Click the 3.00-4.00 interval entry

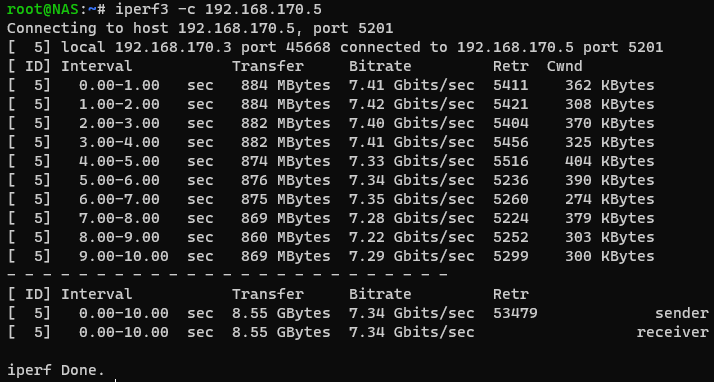tap(119, 142)
